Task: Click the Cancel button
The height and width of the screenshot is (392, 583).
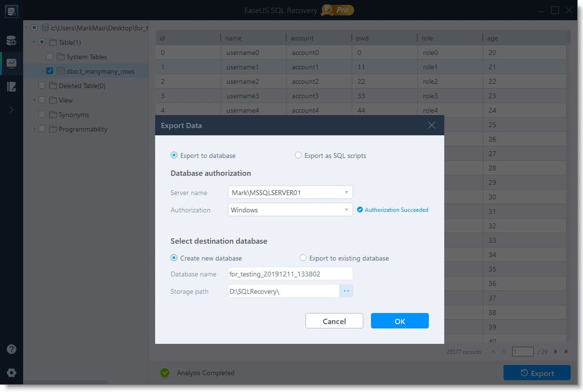Action: [334, 321]
